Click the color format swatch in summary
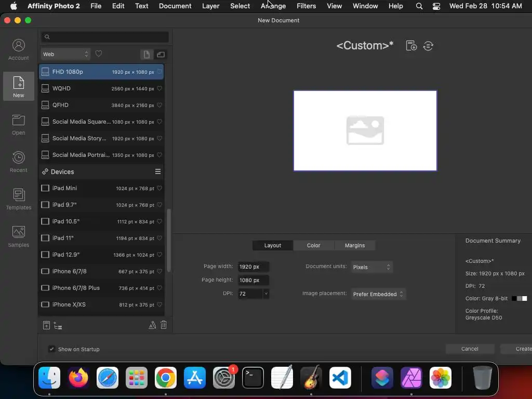532x399 pixels. coord(520,299)
